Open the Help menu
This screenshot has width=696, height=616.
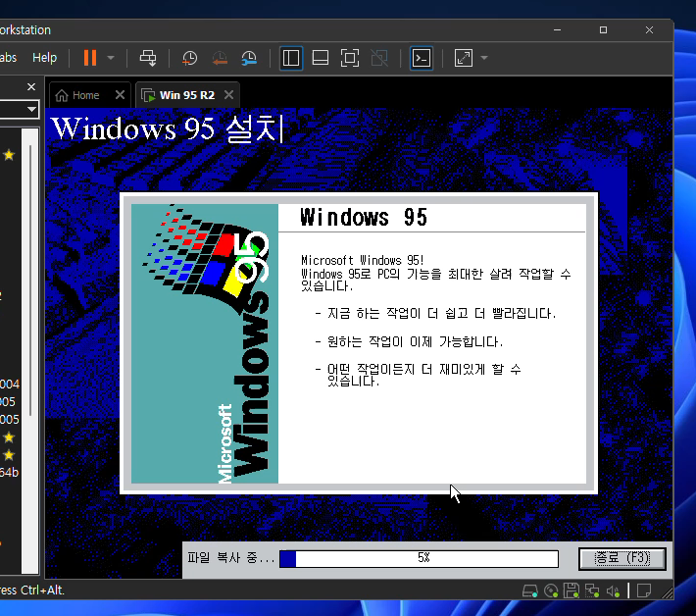pyautogui.click(x=44, y=57)
